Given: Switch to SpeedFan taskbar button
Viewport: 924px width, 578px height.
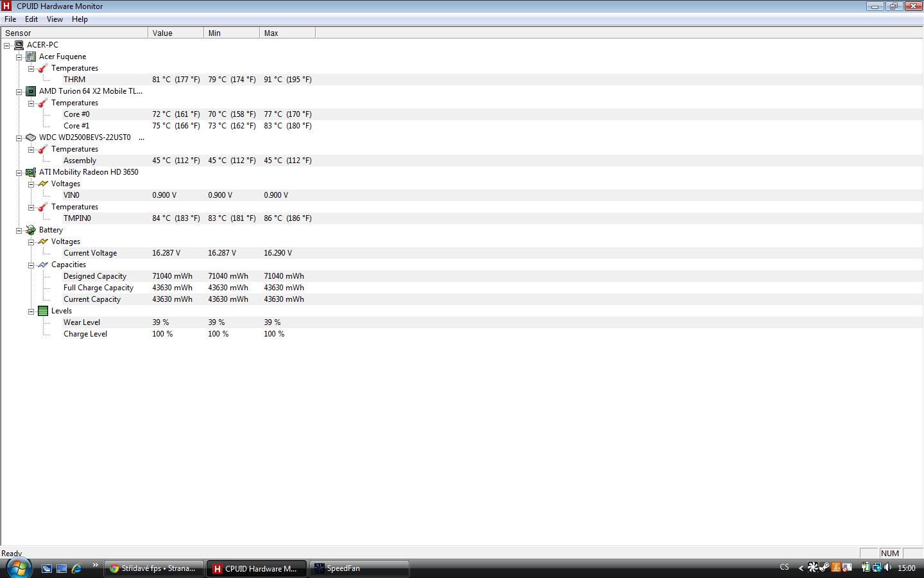Looking at the screenshot, I should point(359,568).
